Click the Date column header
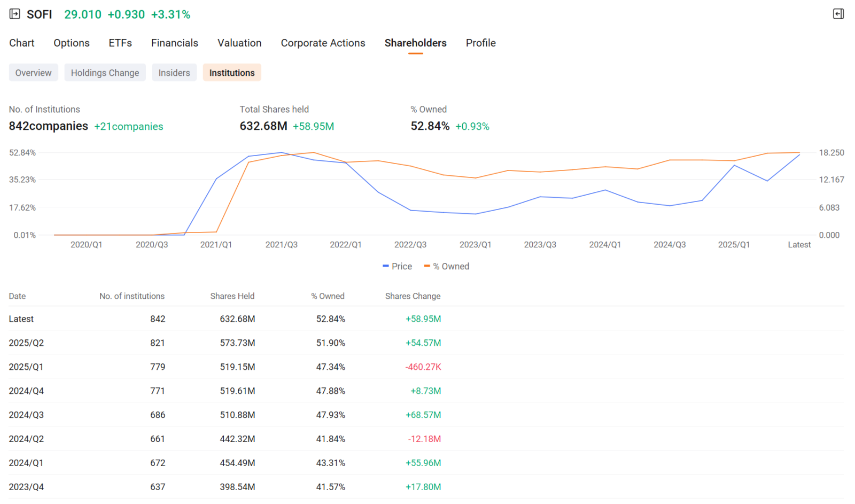The image size is (855, 504). tap(17, 296)
